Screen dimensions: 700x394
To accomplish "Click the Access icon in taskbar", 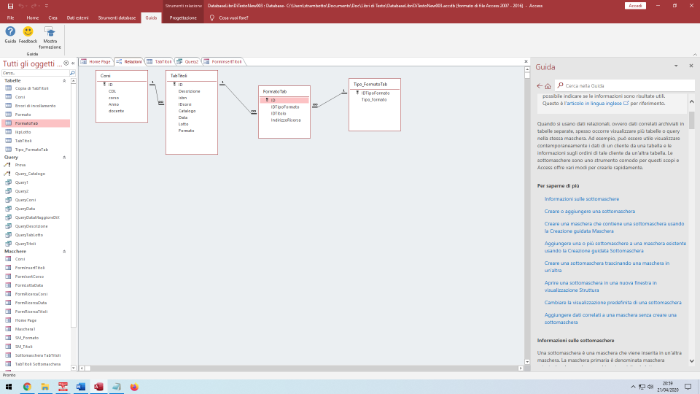I will point(99,387).
